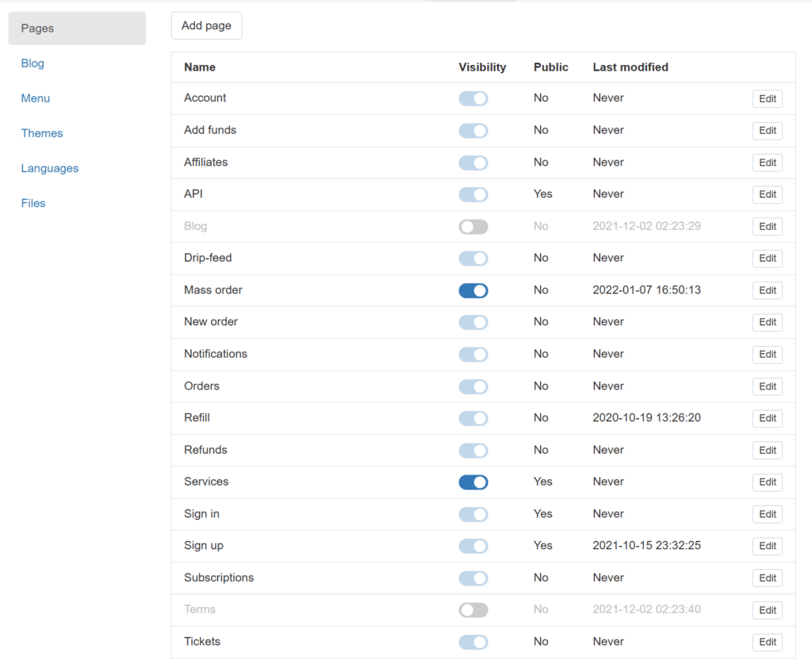Click the Add page button
812x672 pixels.
[x=206, y=25]
